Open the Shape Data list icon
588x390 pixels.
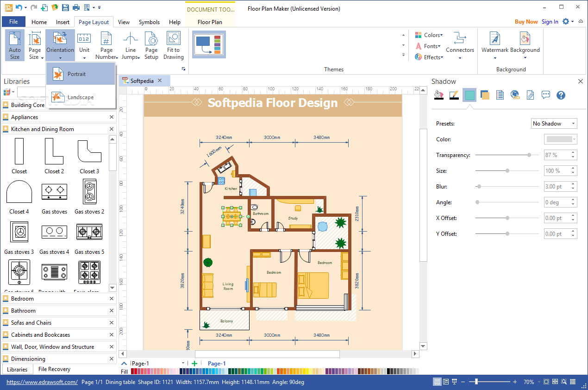(500, 95)
